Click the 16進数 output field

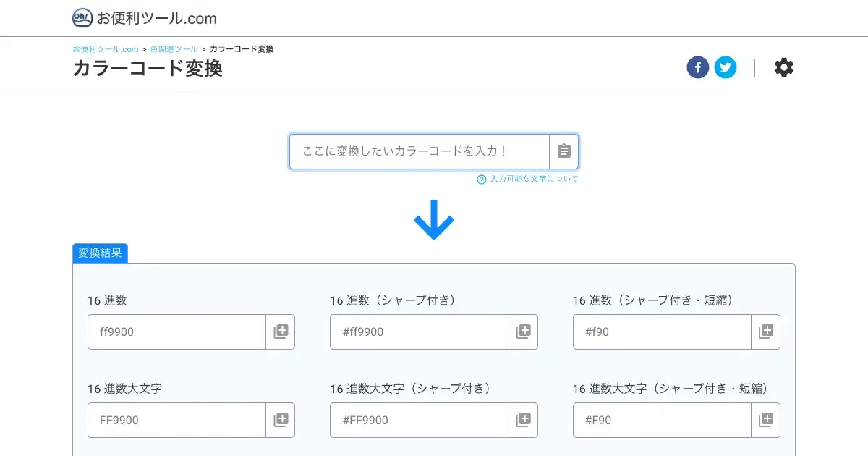coord(176,332)
